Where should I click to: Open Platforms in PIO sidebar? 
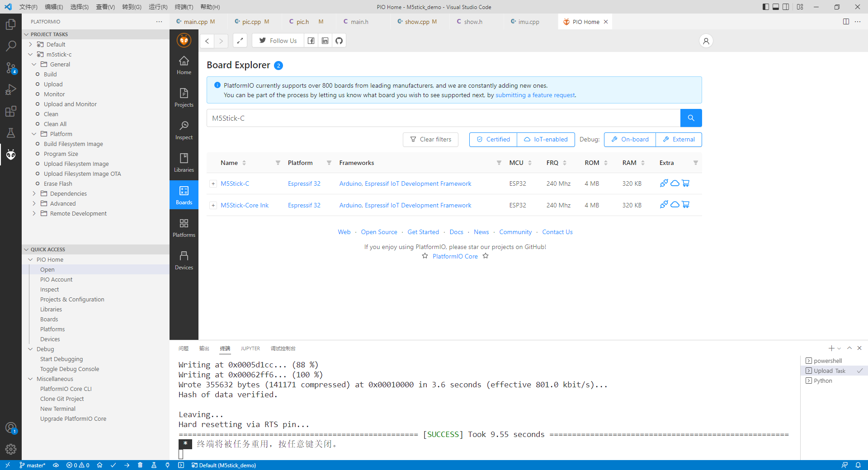click(x=184, y=228)
